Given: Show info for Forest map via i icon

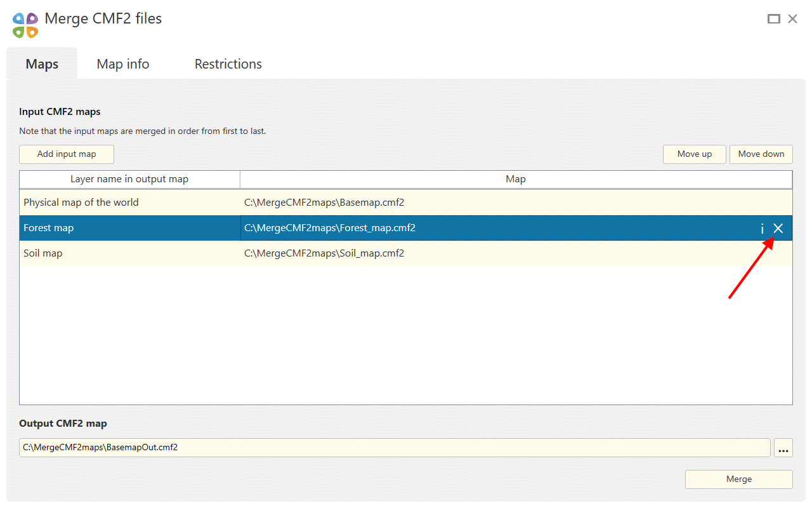Looking at the screenshot, I should point(763,229).
